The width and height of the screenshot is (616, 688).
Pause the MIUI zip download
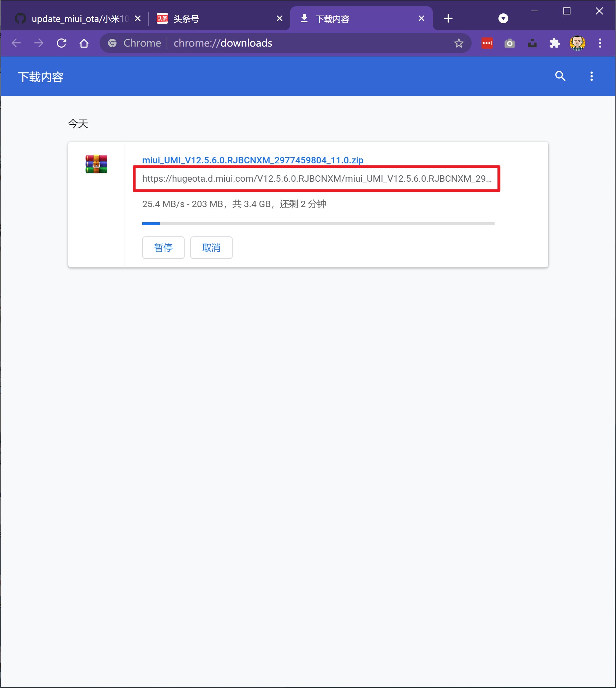click(163, 248)
